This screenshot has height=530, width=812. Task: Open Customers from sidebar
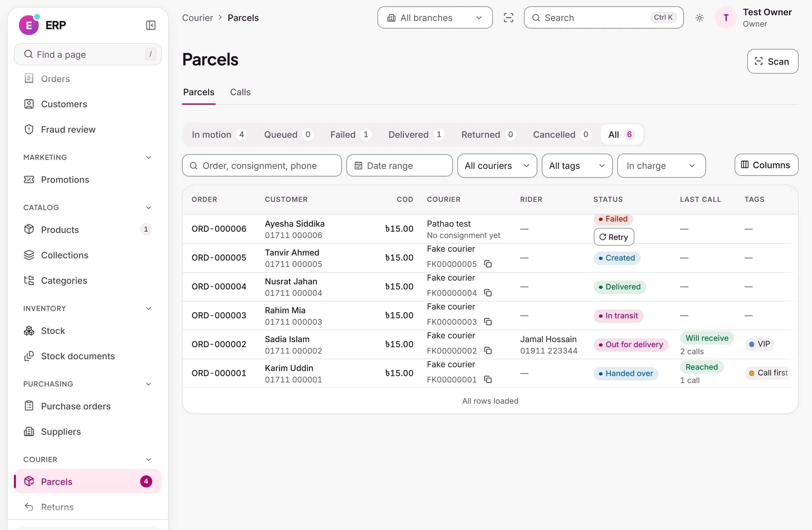pyautogui.click(x=88, y=104)
